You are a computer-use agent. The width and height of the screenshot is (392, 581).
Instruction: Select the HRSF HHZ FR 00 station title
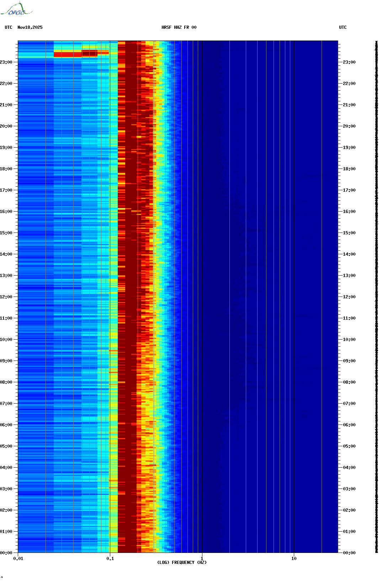179,27
